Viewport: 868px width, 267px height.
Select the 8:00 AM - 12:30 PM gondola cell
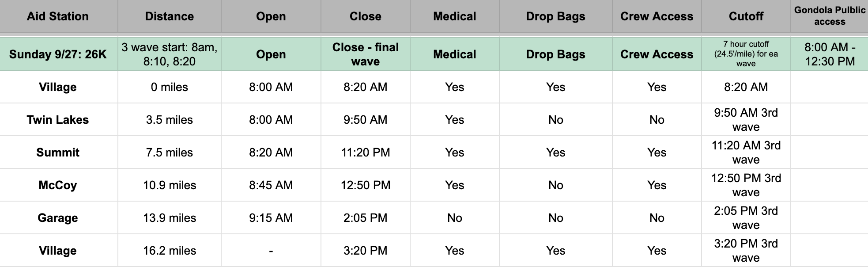coord(830,54)
